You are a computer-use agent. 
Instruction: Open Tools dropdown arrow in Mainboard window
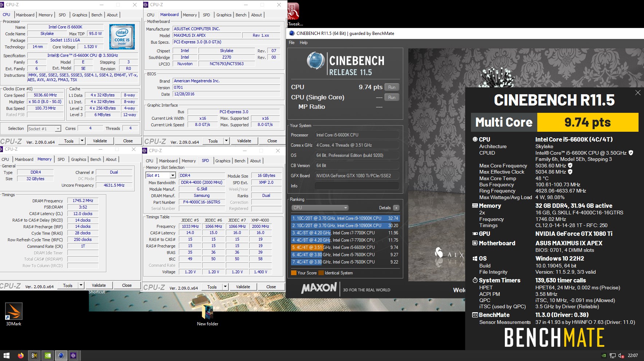click(226, 141)
